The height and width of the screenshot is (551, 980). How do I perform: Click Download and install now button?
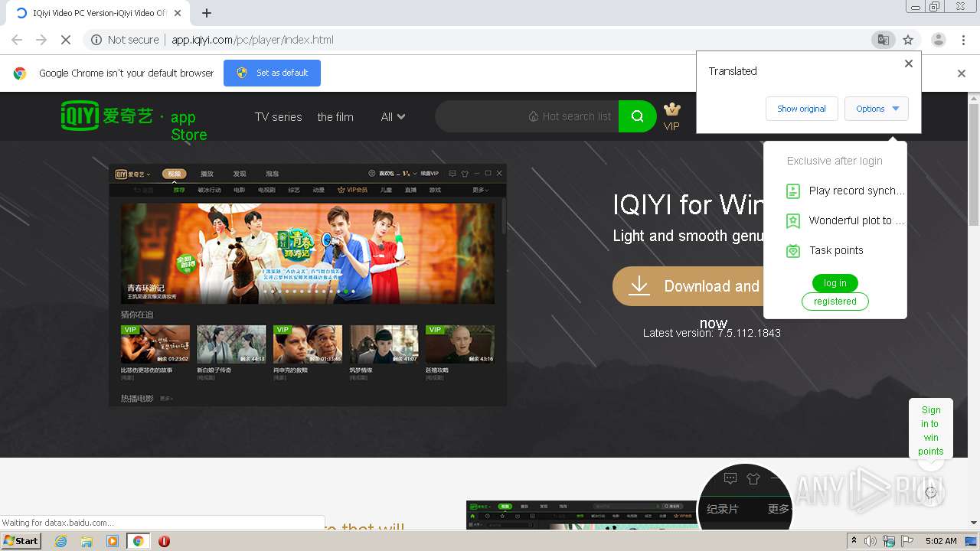688,286
